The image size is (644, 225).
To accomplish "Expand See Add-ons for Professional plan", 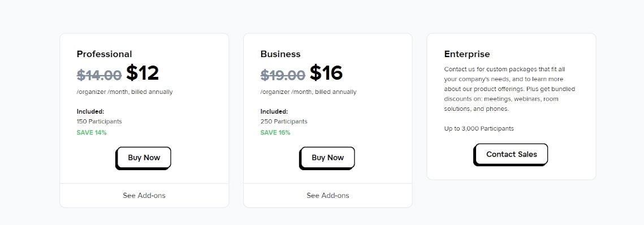I will tap(144, 196).
